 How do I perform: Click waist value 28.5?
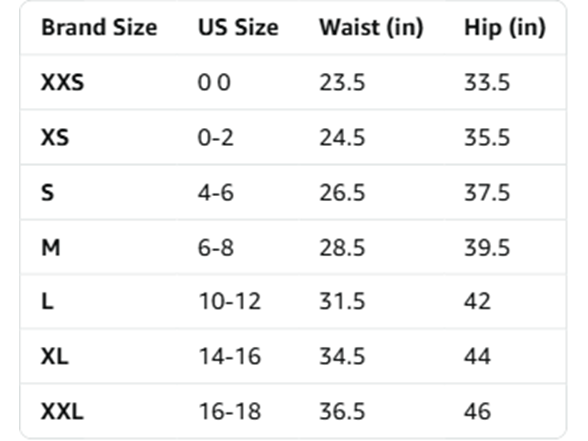click(x=342, y=248)
